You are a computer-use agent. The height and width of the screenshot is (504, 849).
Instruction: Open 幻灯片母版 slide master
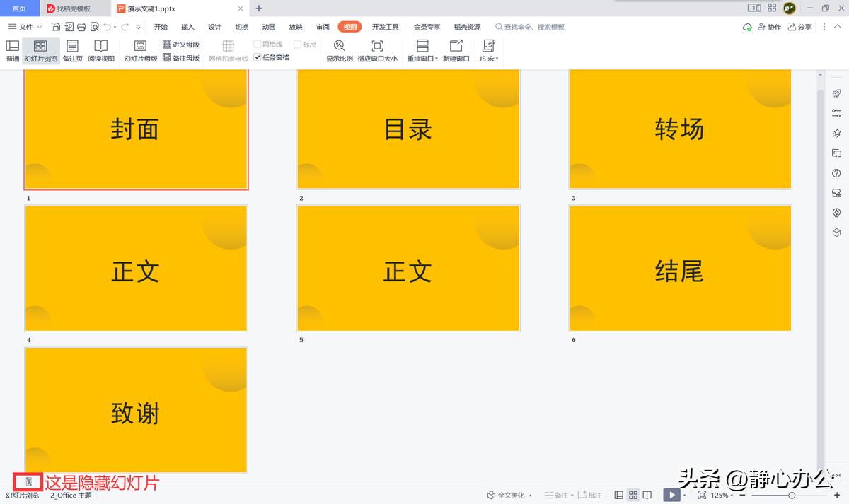pos(140,50)
